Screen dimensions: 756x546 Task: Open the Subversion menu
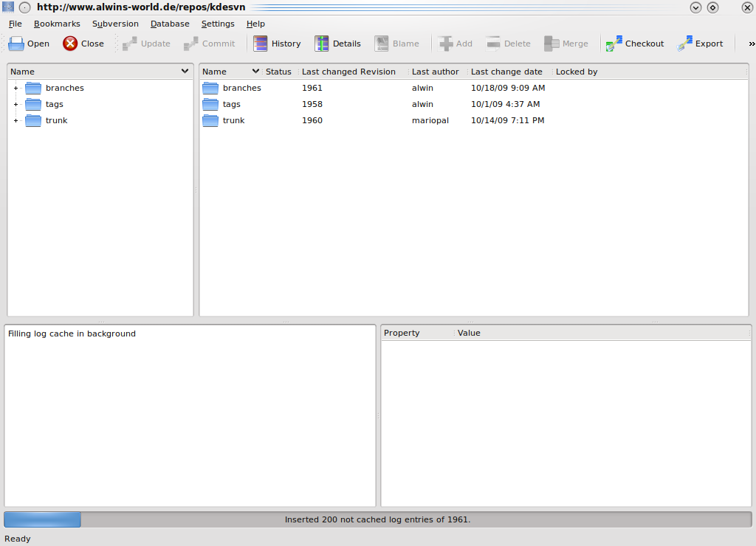(x=115, y=24)
